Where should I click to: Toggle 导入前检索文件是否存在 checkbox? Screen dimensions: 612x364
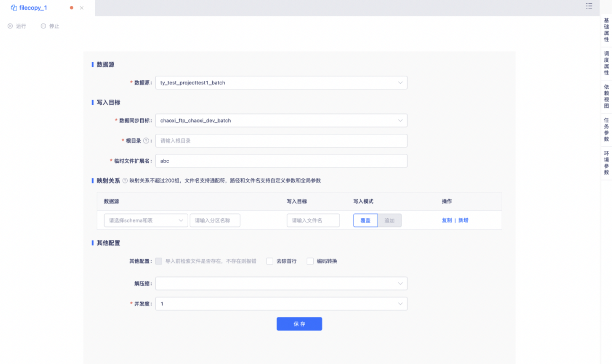point(159,261)
